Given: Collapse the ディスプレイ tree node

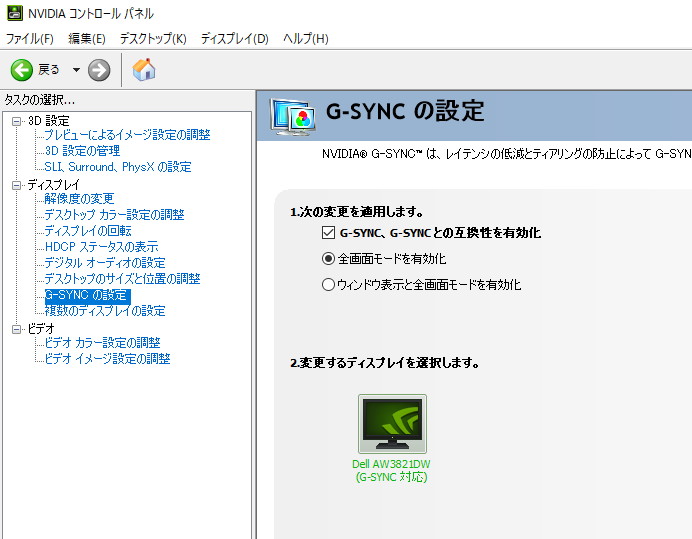Looking at the screenshot, I should click(16, 185).
